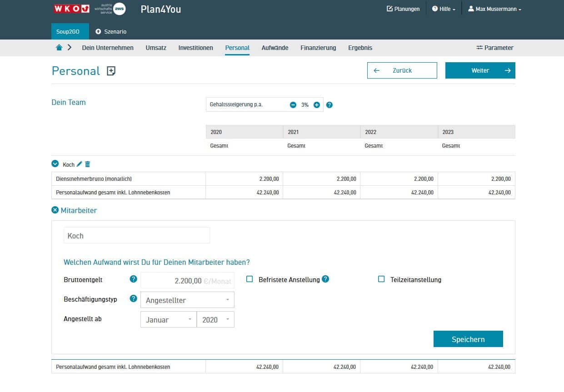This screenshot has width=564, height=392.
Task: Open the 2020 start year dropdown
Action: (x=215, y=320)
